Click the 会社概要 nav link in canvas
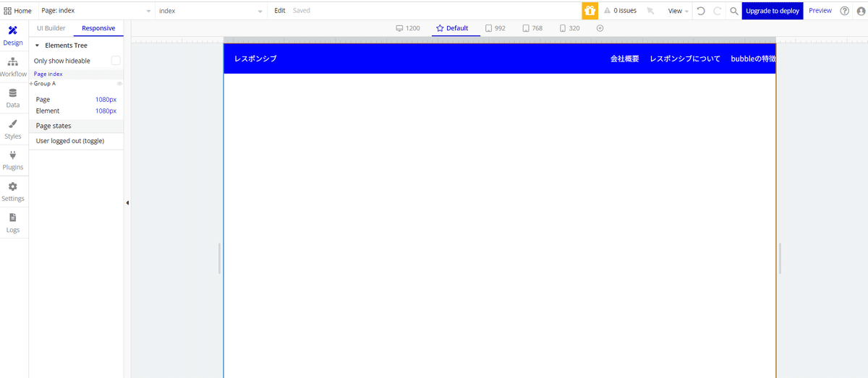This screenshot has width=868, height=378. pyautogui.click(x=625, y=59)
